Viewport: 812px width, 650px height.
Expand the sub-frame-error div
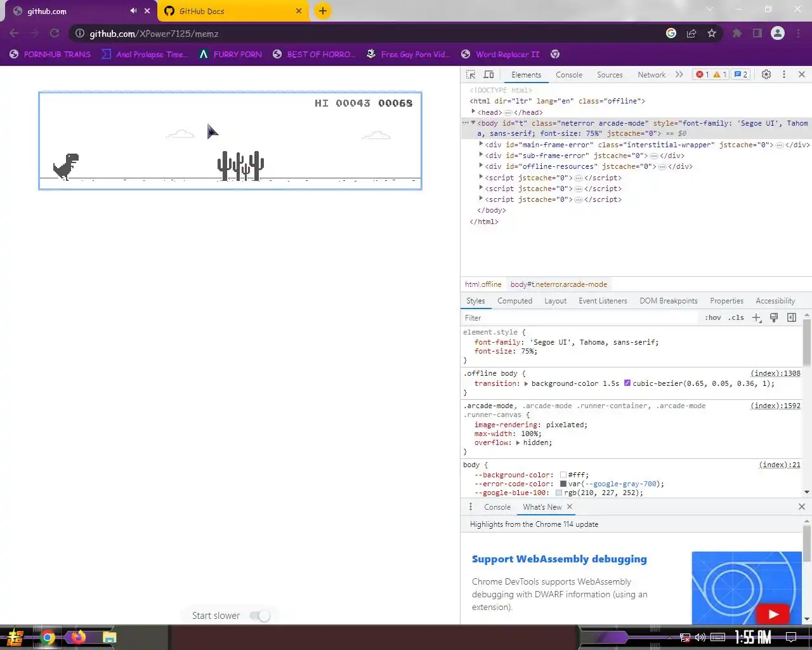[481, 155]
